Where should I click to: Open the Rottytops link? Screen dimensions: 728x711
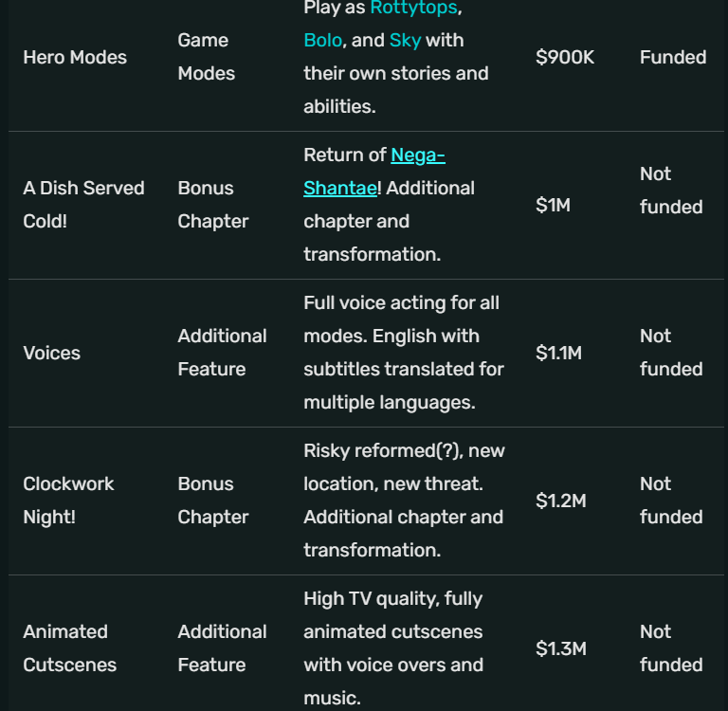click(414, 9)
